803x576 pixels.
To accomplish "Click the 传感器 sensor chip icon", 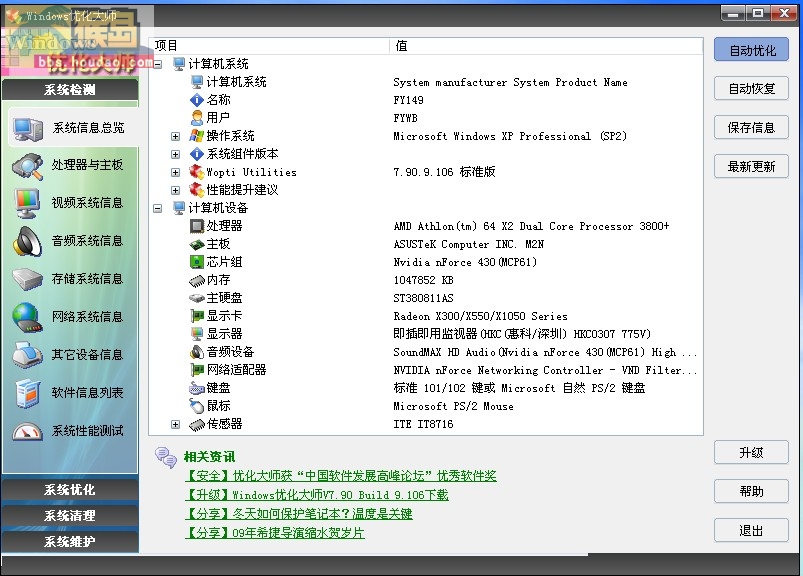I will point(197,424).
